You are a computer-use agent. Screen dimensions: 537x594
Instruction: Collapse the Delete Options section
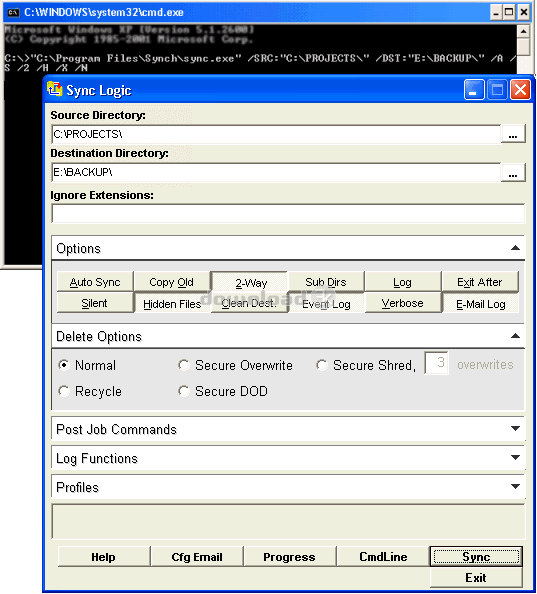pyautogui.click(x=515, y=336)
